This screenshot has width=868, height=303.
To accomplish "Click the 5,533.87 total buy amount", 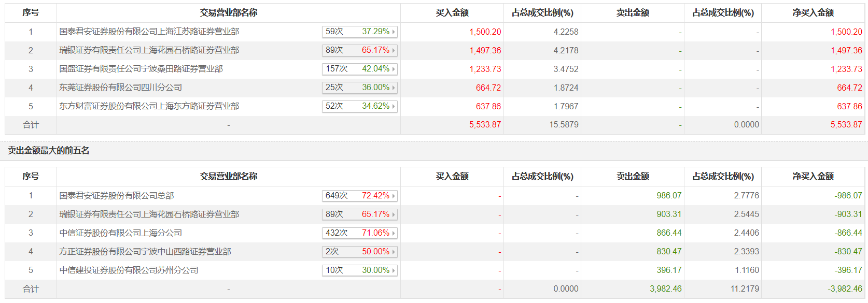I will [x=485, y=125].
